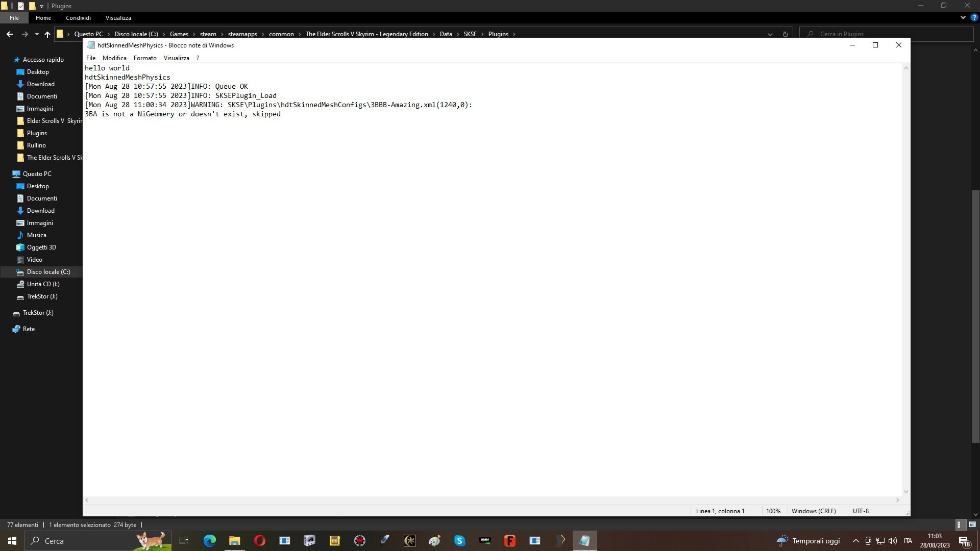Screen dimensions: 980x551
Task: Expand the Explorer ribbon chevron
Action: tap(963, 17)
